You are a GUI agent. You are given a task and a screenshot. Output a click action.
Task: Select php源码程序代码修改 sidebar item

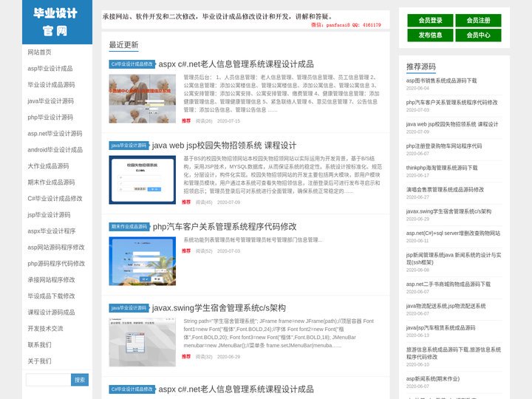point(56,264)
